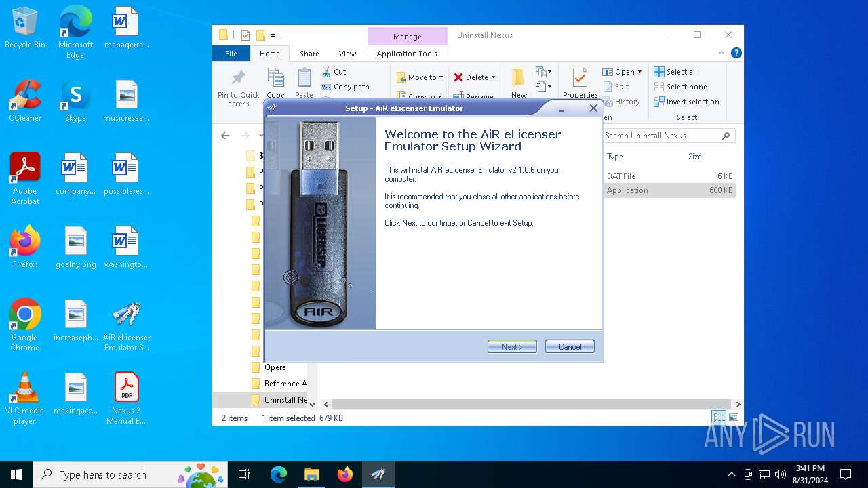Open the Microsoft Edge desktop shortcut

coord(75,33)
